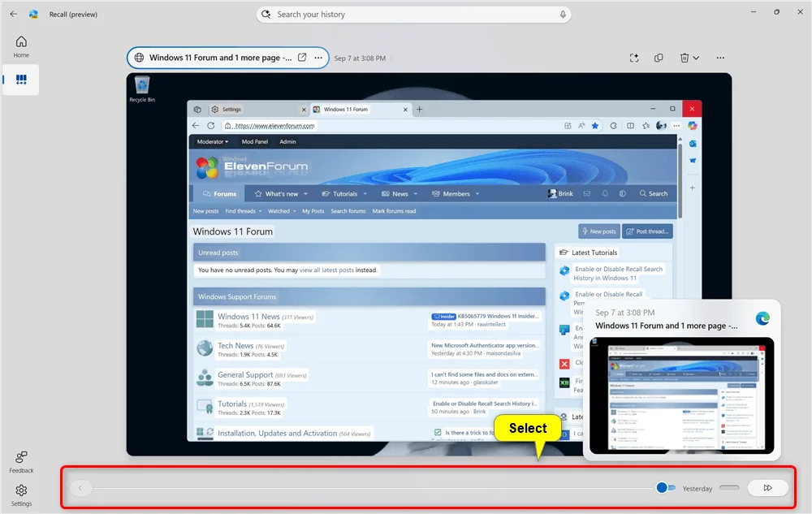Open the Moderator dropdown menu
The height and width of the screenshot is (514, 812).
pos(212,141)
